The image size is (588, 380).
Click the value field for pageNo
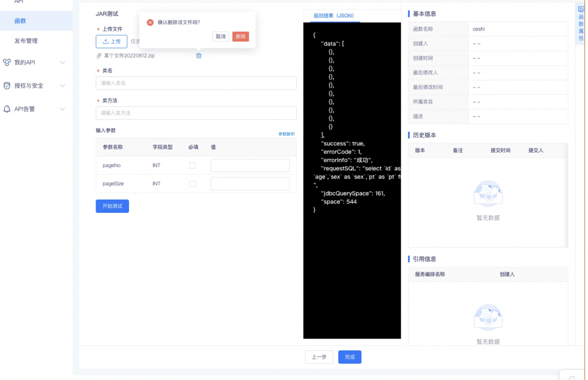(250, 165)
